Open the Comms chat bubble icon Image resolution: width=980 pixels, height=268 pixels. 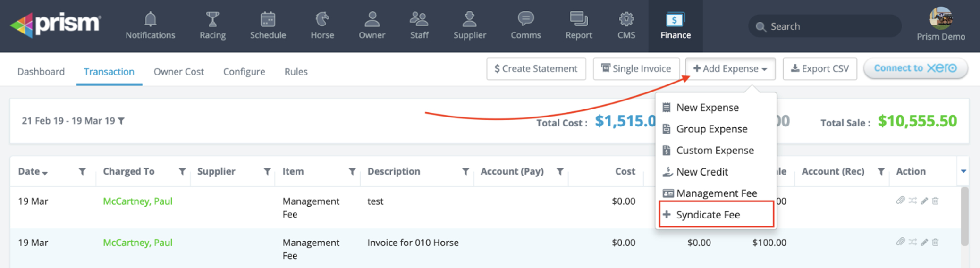coord(525,20)
